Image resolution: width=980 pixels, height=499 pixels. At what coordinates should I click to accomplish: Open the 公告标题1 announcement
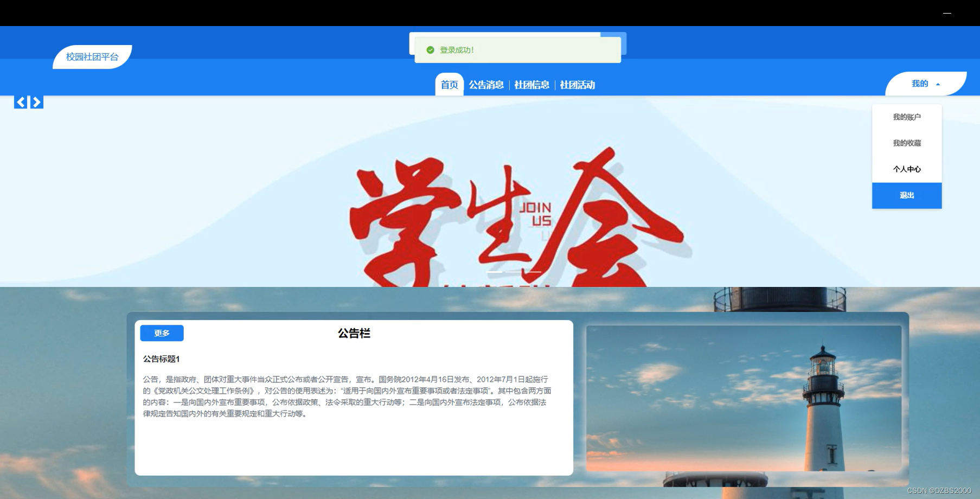[x=161, y=359]
